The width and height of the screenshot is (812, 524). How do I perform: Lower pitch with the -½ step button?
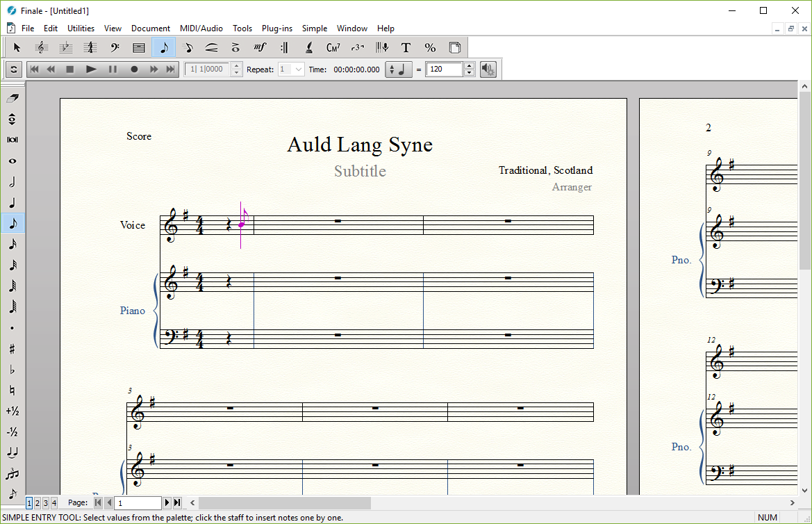pyautogui.click(x=13, y=432)
